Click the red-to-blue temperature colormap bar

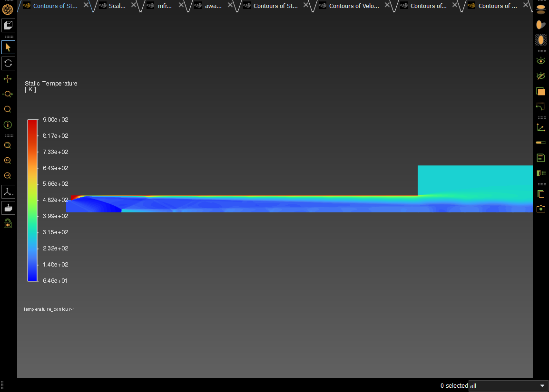pos(32,200)
